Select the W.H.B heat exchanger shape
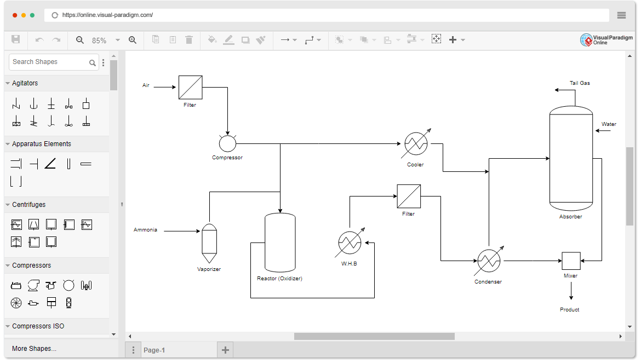The width and height of the screenshot is (641, 364). click(x=350, y=242)
